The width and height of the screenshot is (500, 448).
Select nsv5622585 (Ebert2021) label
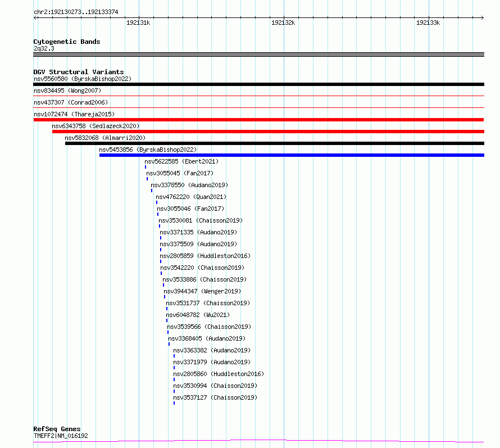point(181,161)
